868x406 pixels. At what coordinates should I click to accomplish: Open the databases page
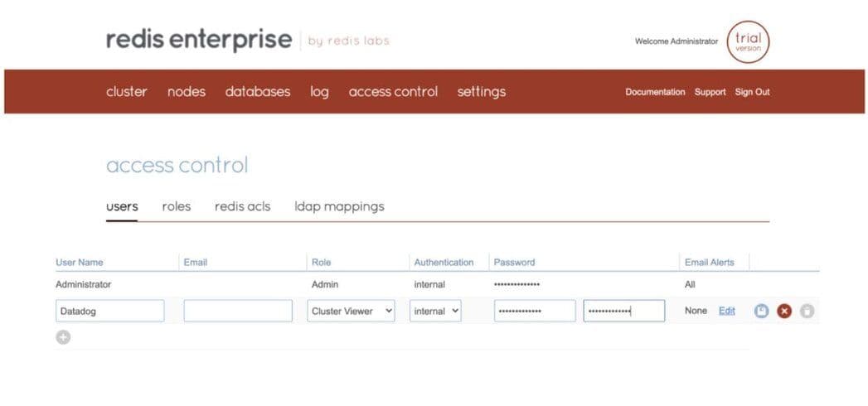(258, 92)
